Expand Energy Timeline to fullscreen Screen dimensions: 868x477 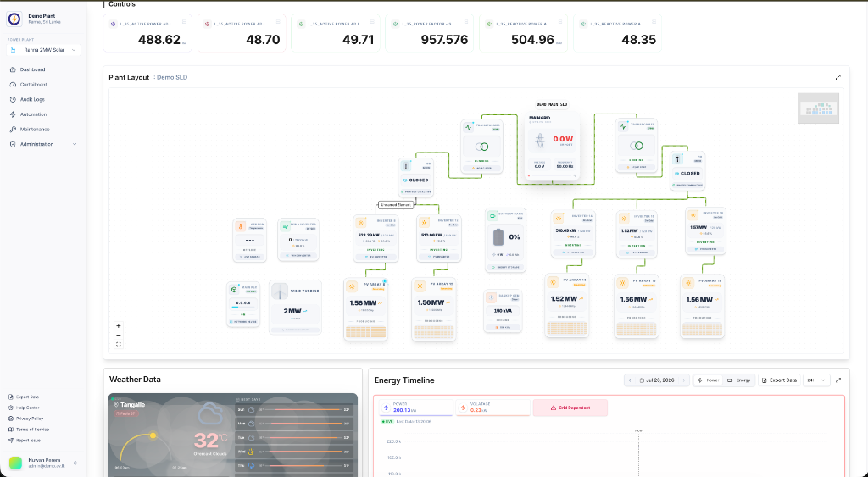[838, 380]
